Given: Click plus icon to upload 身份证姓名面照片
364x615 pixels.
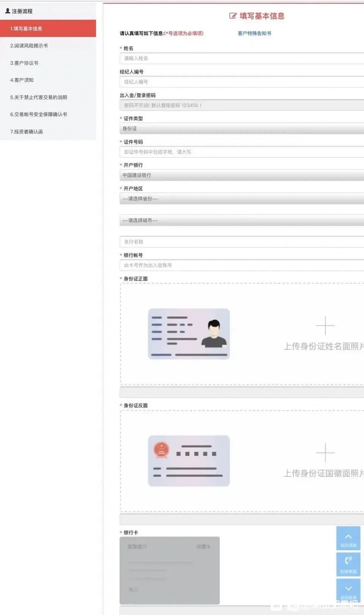Looking at the screenshot, I should pos(325,326).
